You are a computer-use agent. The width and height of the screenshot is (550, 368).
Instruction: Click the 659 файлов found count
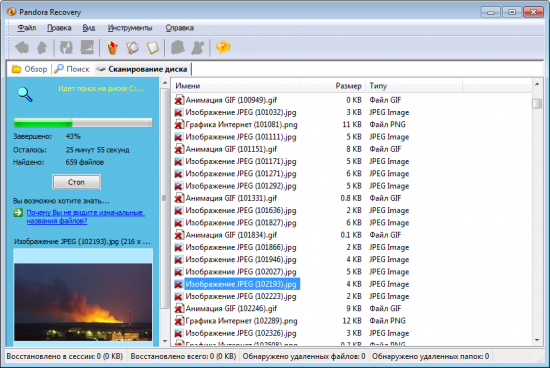click(x=85, y=162)
